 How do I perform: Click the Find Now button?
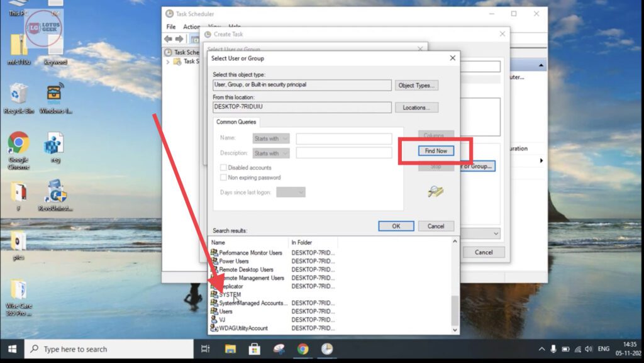coord(436,150)
